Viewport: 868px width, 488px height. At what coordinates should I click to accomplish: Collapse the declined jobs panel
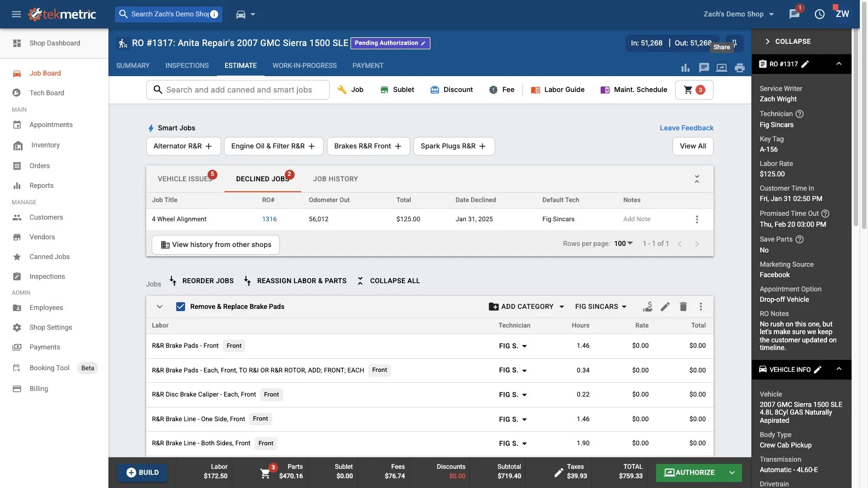pyautogui.click(x=697, y=179)
